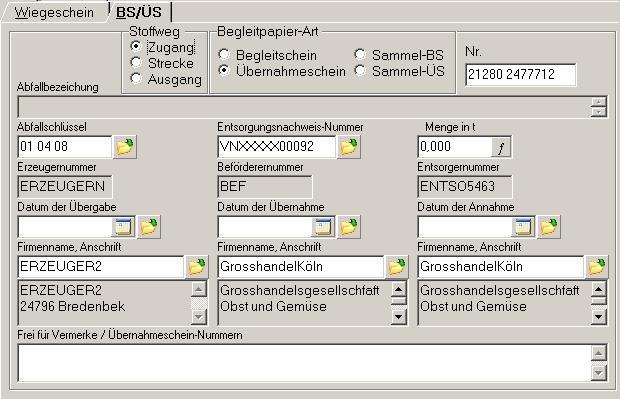Click the Datum der Übergabe date field
The width and height of the screenshot is (620, 399).
pos(65,227)
